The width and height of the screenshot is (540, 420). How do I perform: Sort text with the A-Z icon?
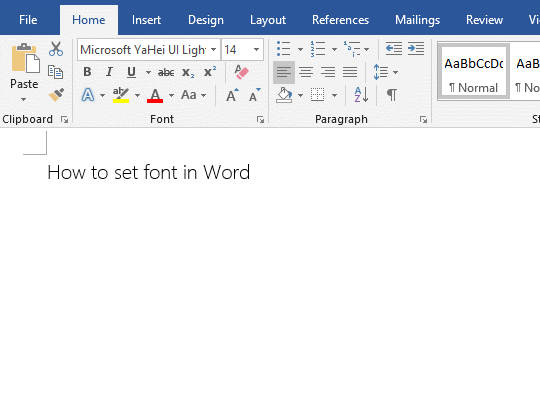click(361, 95)
